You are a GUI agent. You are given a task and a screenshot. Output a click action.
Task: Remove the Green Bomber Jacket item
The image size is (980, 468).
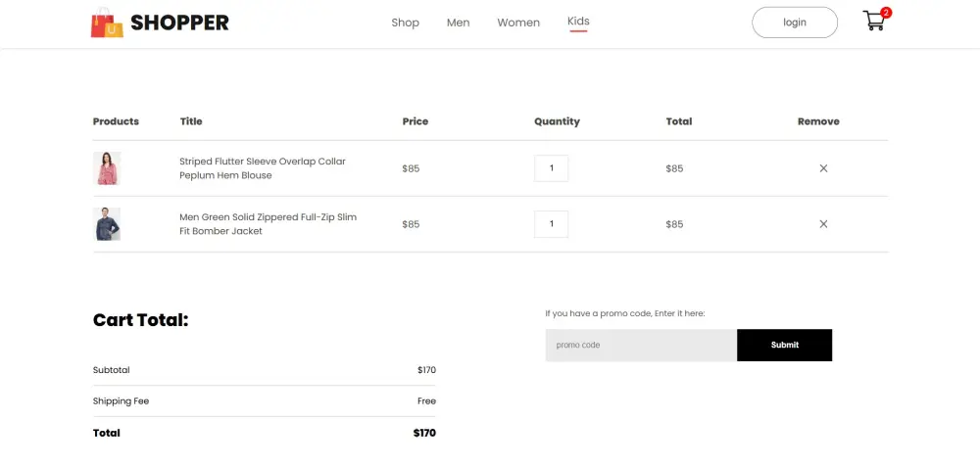pyautogui.click(x=823, y=224)
